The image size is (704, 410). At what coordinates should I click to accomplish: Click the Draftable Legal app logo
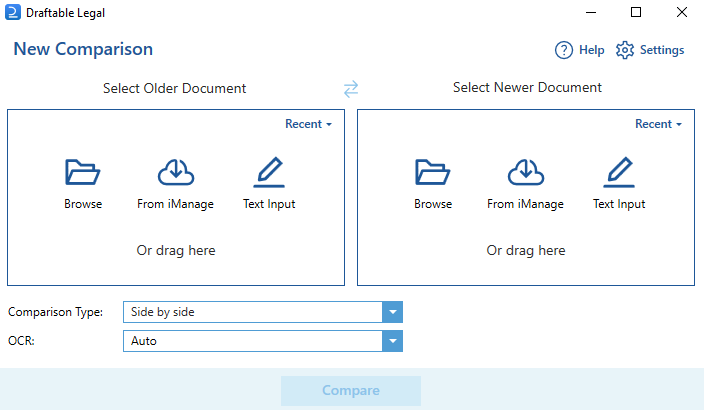coord(13,12)
